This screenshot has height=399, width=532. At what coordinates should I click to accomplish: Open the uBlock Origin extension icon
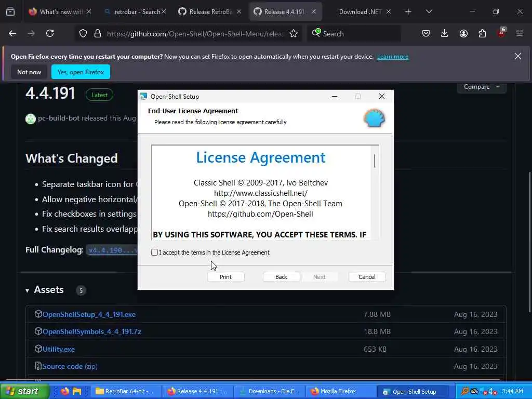(501, 33)
